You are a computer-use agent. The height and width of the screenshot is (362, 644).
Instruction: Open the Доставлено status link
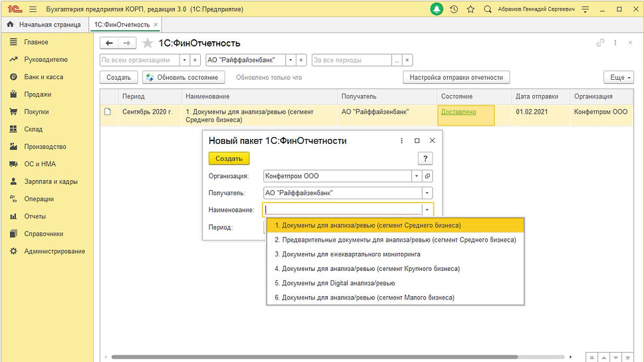(x=458, y=112)
